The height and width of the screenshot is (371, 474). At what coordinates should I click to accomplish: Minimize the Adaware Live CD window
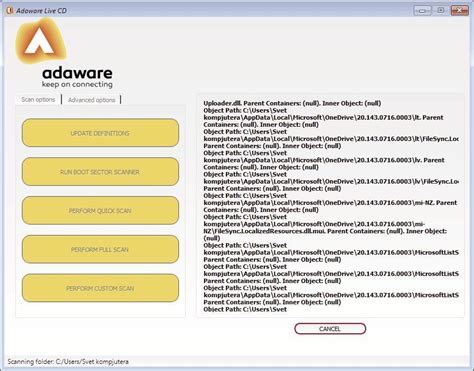click(422, 10)
